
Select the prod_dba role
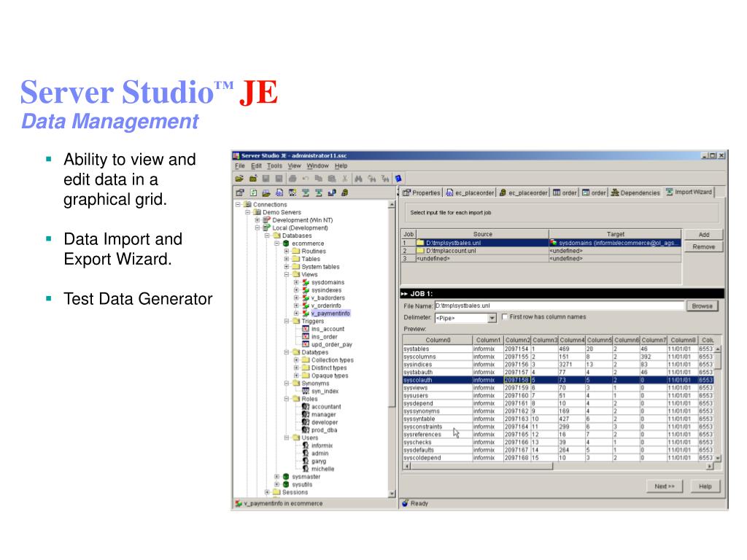tap(324, 430)
